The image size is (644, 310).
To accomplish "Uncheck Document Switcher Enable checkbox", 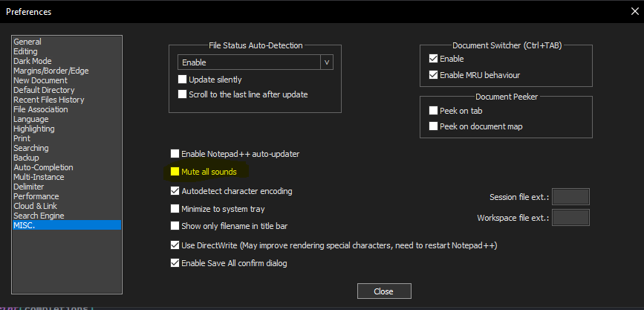I will tap(433, 59).
